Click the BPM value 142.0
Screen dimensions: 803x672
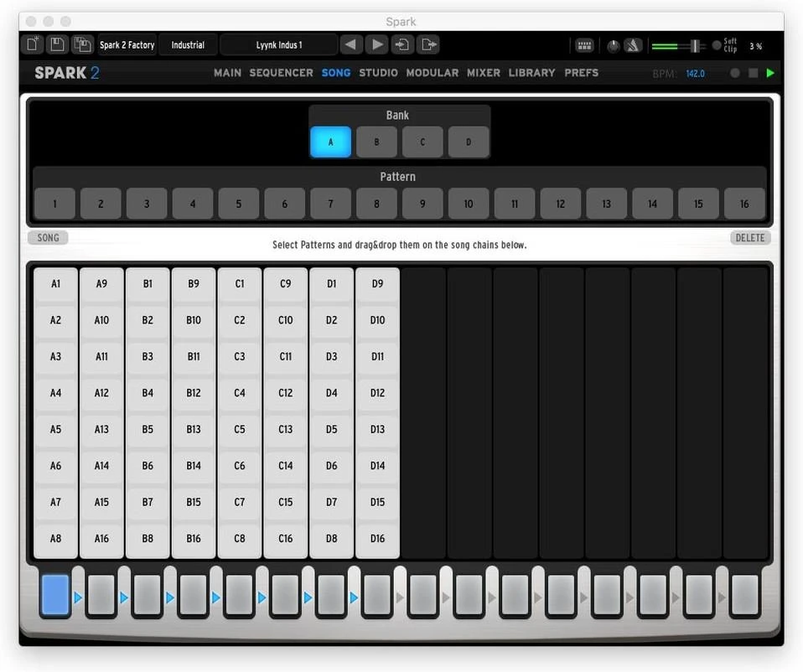[695, 74]
